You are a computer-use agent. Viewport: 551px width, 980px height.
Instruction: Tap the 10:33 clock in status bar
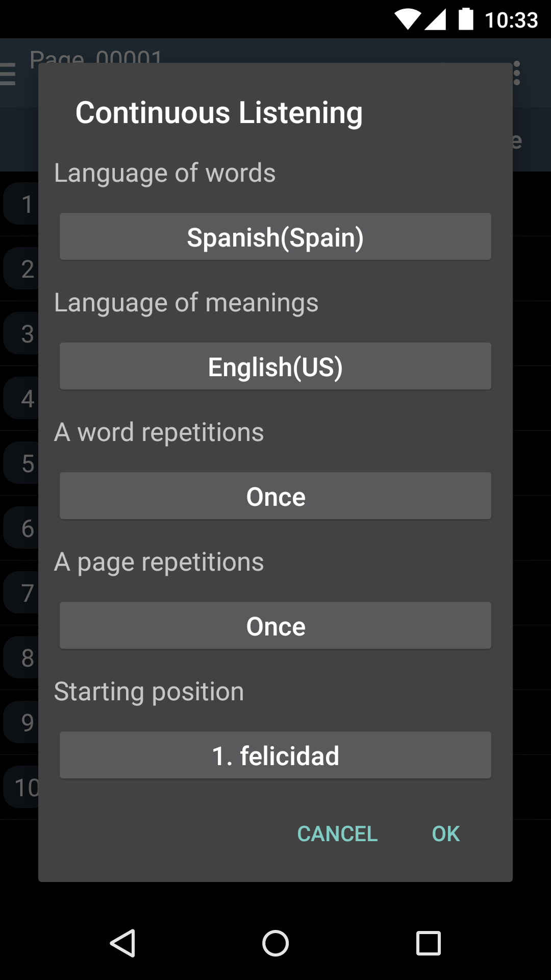point(511,20)
